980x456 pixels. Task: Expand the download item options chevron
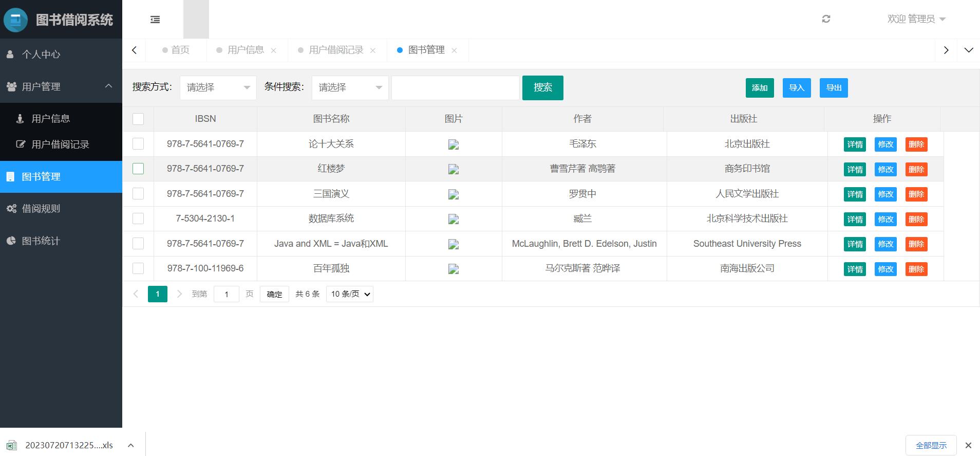(131, 445)
